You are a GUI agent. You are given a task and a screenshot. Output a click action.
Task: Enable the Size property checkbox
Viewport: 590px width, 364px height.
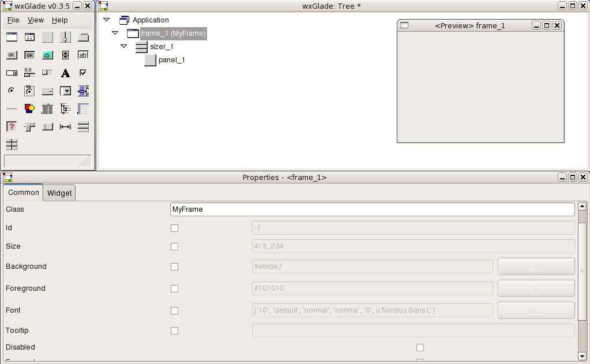click(x=175, y=246)
